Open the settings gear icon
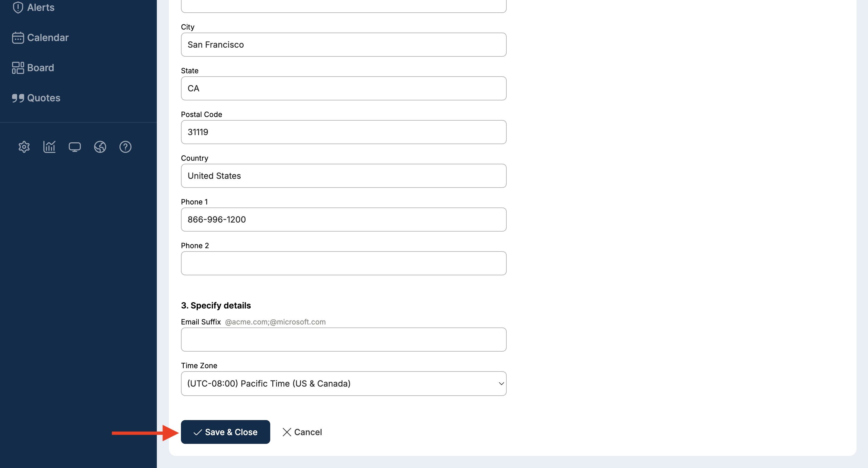This screenshot has width=868, height=468. point(24,147)
